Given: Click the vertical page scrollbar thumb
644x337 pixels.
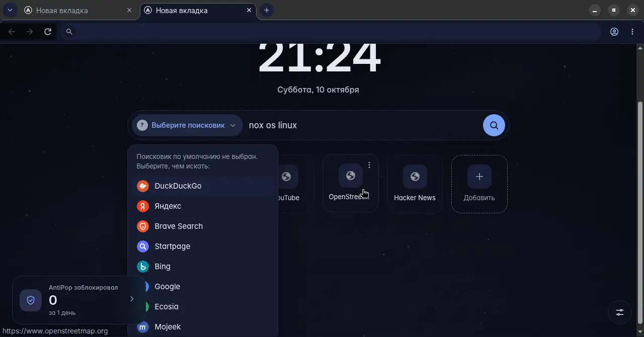Looking at the screenshot, I should tap(640, 213).
